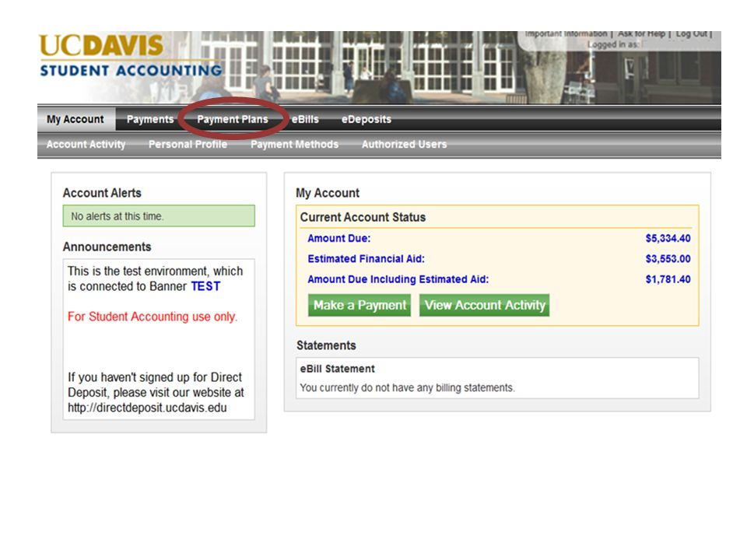Switch to the Payments tab

[150, 119]
